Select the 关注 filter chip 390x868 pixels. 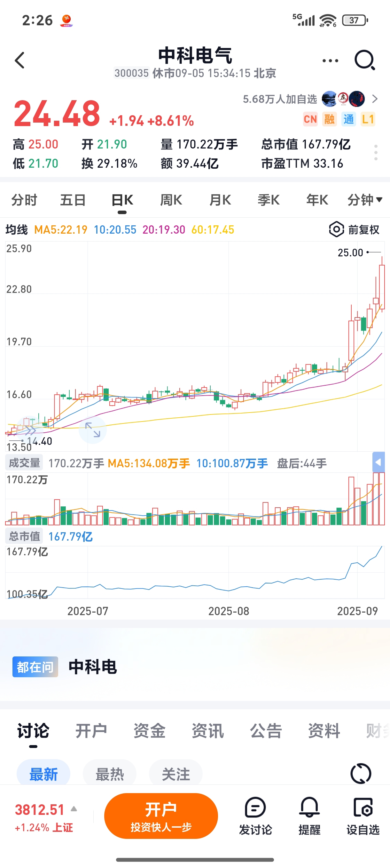click(x=176, y=774)
